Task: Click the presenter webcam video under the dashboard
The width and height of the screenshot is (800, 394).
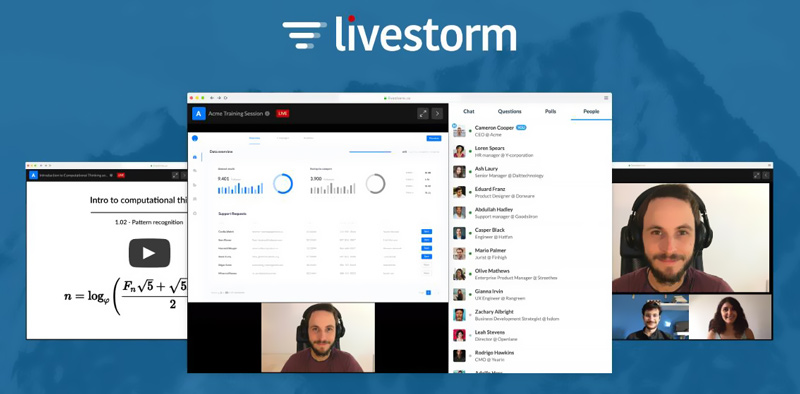Action: point(318,337)
